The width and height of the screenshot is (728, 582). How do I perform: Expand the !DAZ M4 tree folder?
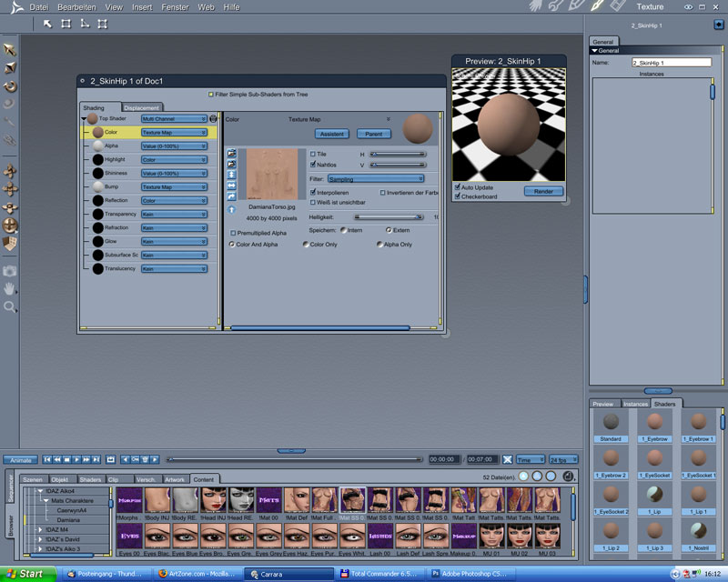point(40,529)
